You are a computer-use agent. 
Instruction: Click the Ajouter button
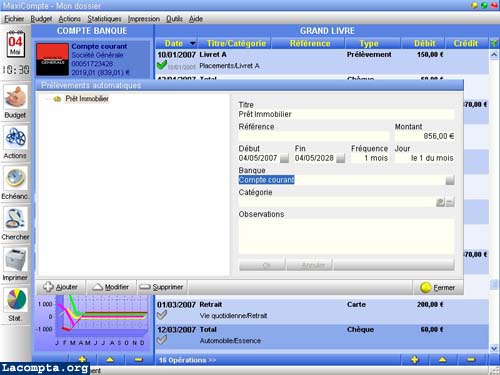61,287
